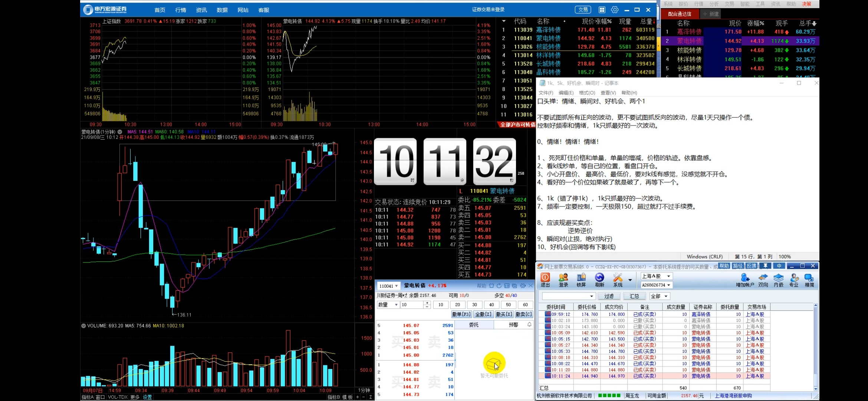Click the 增加帐户 add account icon
Image resolution: width=868 pixels, height=401 pixels.
tap(745, 280)
